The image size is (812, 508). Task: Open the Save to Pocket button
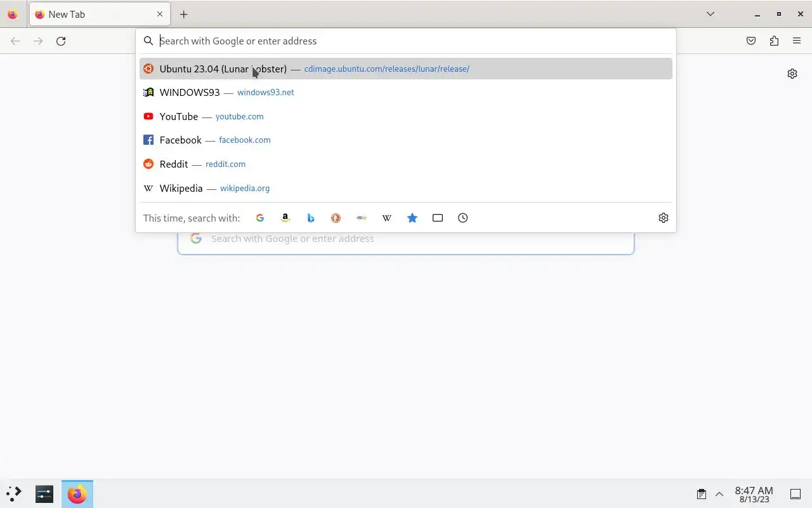pos(751,41)
